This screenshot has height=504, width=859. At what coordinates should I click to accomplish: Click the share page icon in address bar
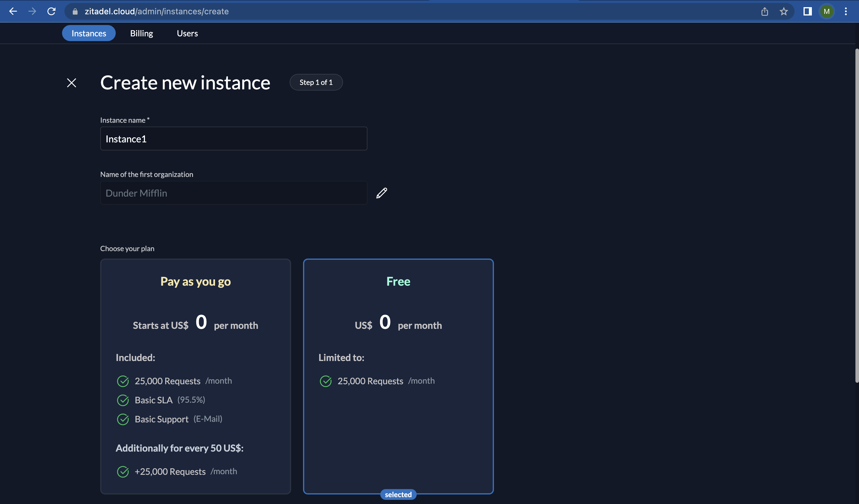764,11
